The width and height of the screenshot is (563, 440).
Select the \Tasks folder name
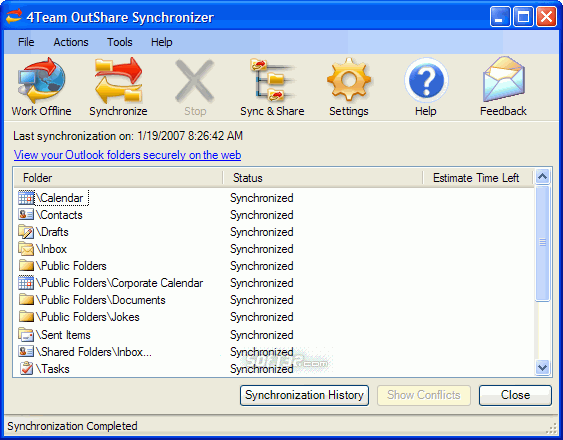pos(53,369)
